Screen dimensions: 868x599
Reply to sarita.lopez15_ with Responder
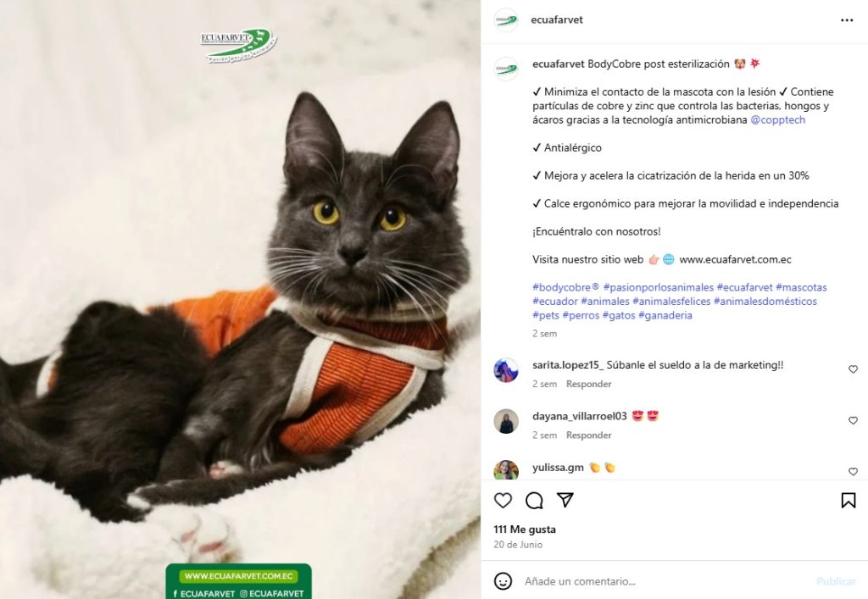[588, 384]
